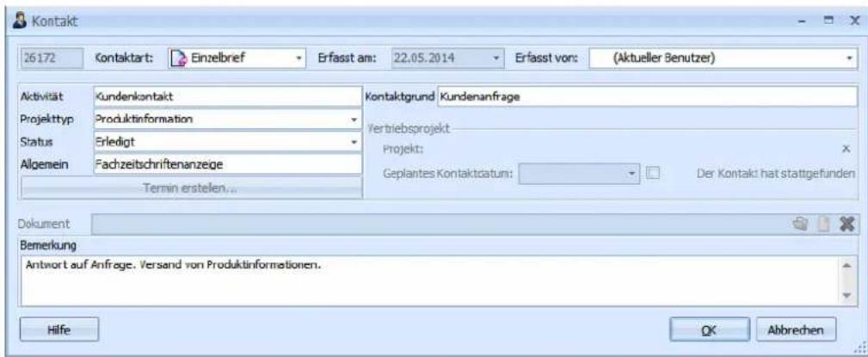Click the label 'Der Kontakt hat stattgefunden'
The height and width of the screenshot is (357, 868).
tap(776, 173)
